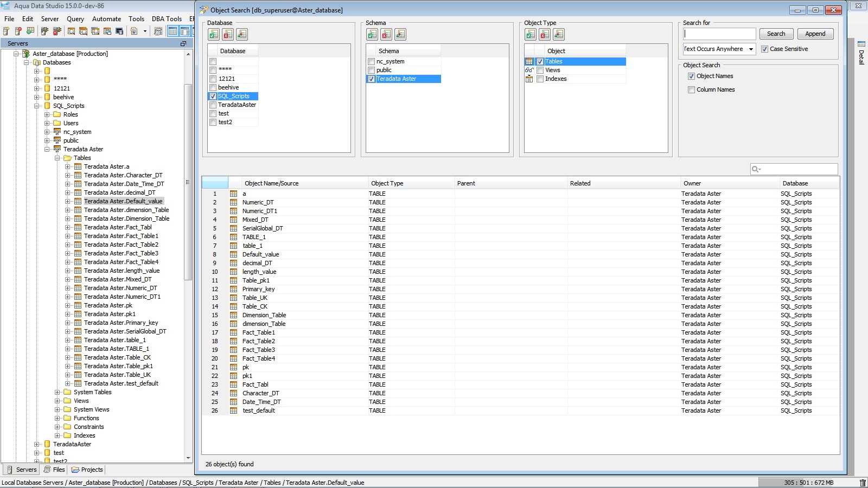This screenshot has height=488, width=868.
Task: Select the Character_DT result row name
Action: [x=260, y=393]
